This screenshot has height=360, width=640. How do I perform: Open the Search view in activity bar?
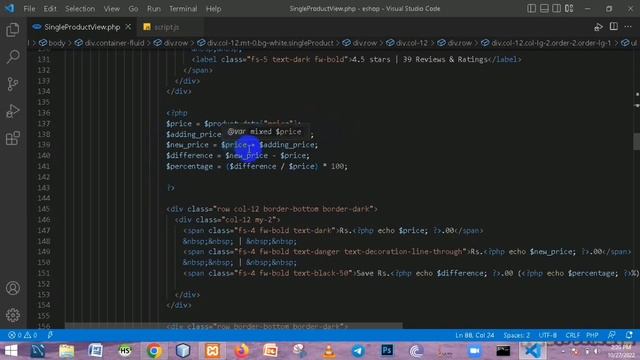[x=13, y=57]
